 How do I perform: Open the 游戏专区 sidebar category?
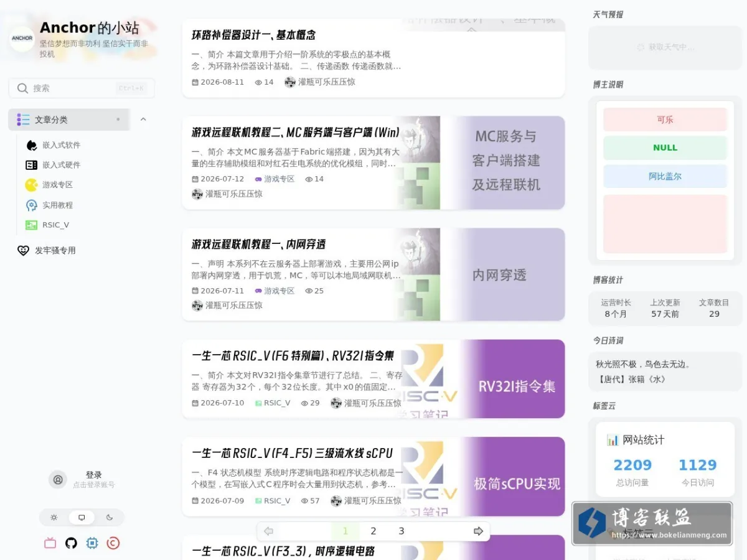(x=58, y=185)
